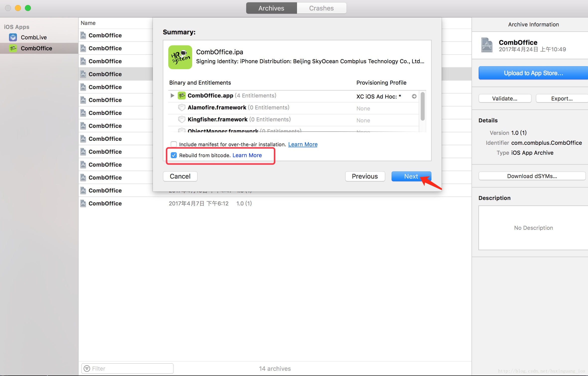This screenshot has width=588, height=376.
Task: Click Learn More link for bitcode
Action: point(247,155)
